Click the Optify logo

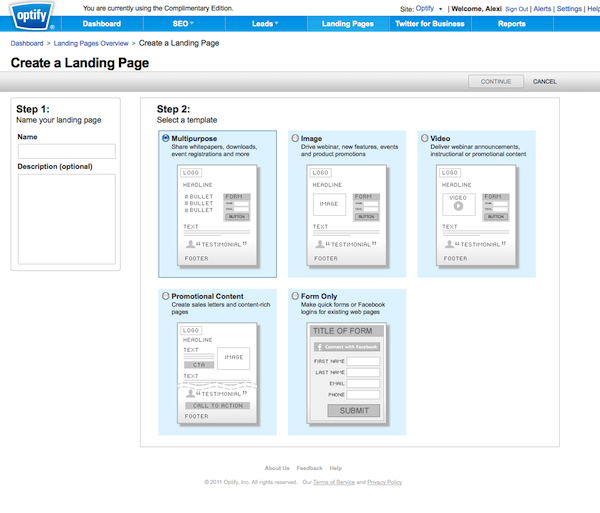[x=32, y=15]
